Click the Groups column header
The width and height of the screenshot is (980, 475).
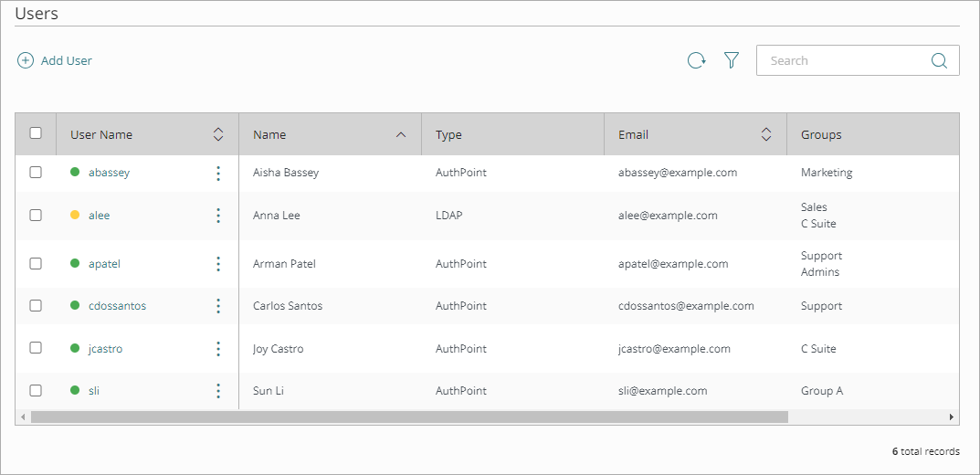(x=821, y=134)
